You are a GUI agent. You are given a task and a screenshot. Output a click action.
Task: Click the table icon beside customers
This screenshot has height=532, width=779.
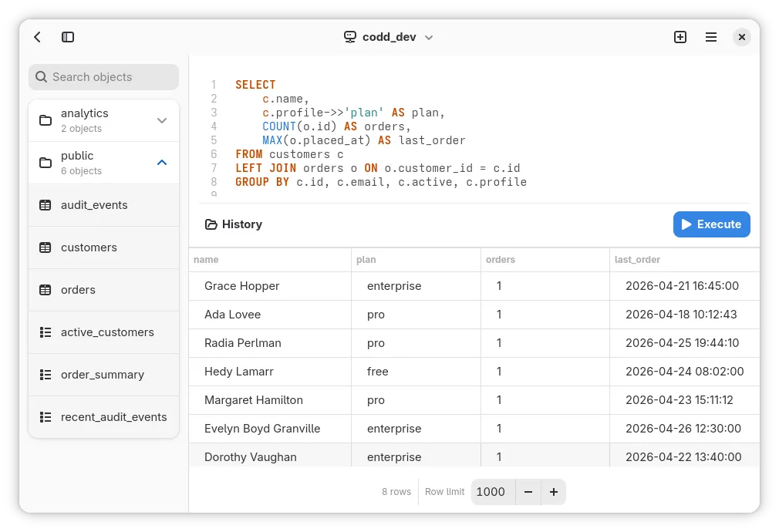pos(46,247)
